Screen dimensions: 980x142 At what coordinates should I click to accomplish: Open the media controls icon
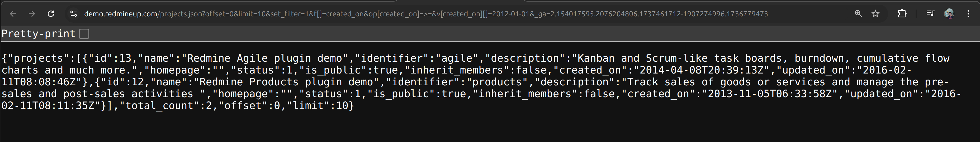tap(930, 14)
